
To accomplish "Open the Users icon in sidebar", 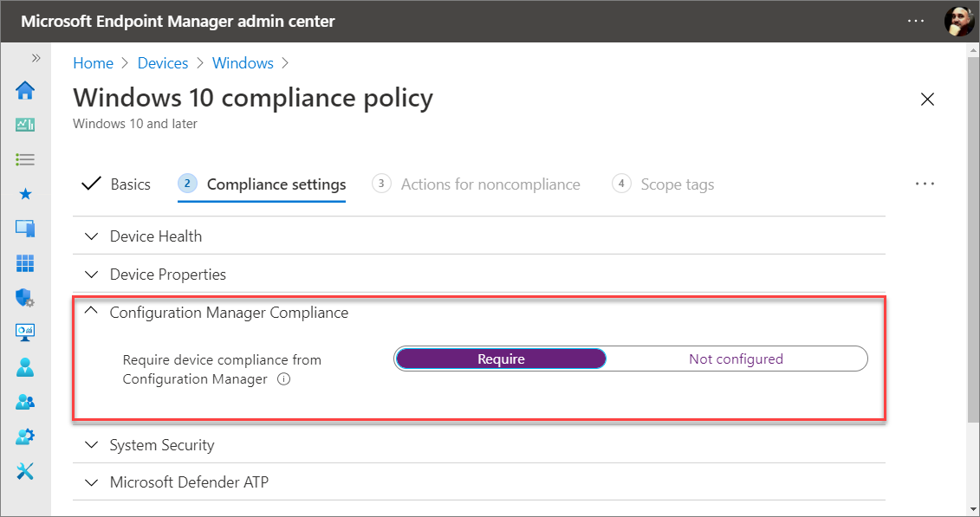I will [x=25, y=367].
